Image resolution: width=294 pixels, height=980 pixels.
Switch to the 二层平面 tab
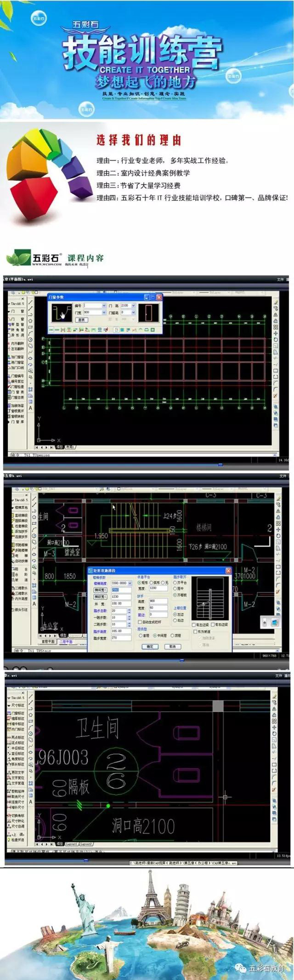coord(65,642)
